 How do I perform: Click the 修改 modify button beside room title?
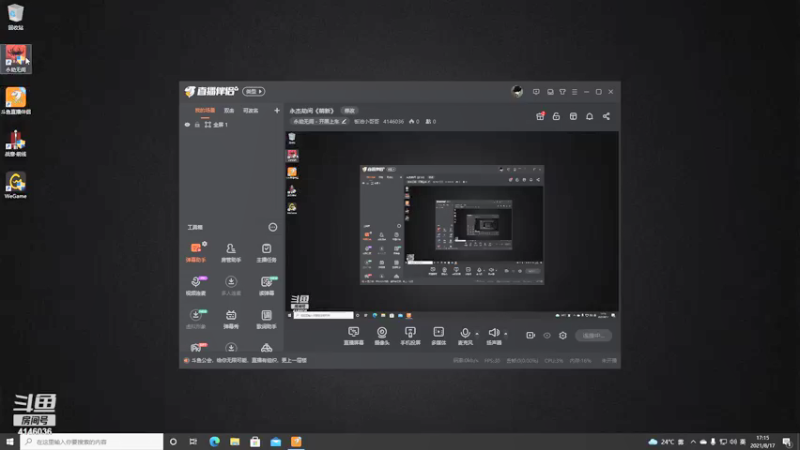pos(349,111)
